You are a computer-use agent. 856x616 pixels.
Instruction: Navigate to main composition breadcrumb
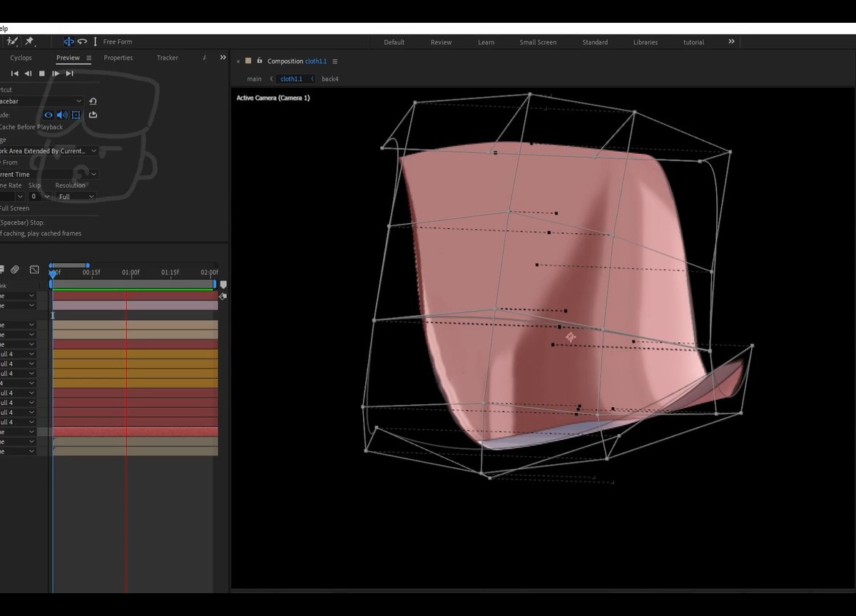point(254,79)
